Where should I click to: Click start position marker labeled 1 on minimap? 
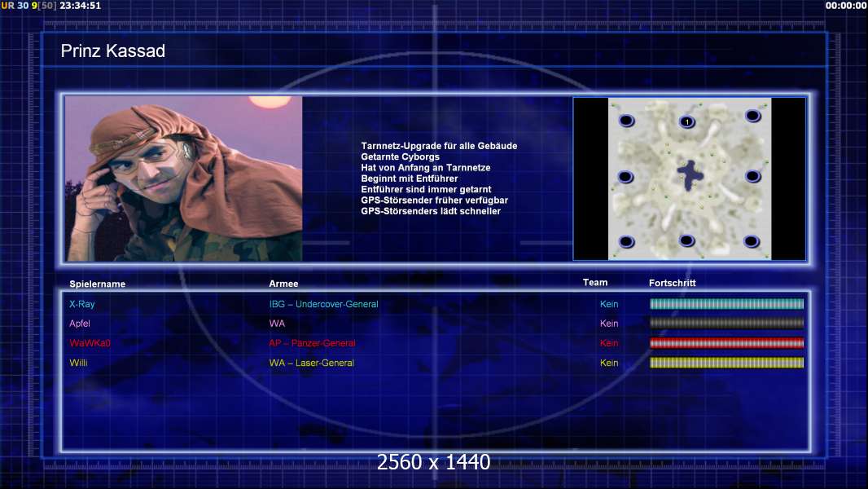686,122
